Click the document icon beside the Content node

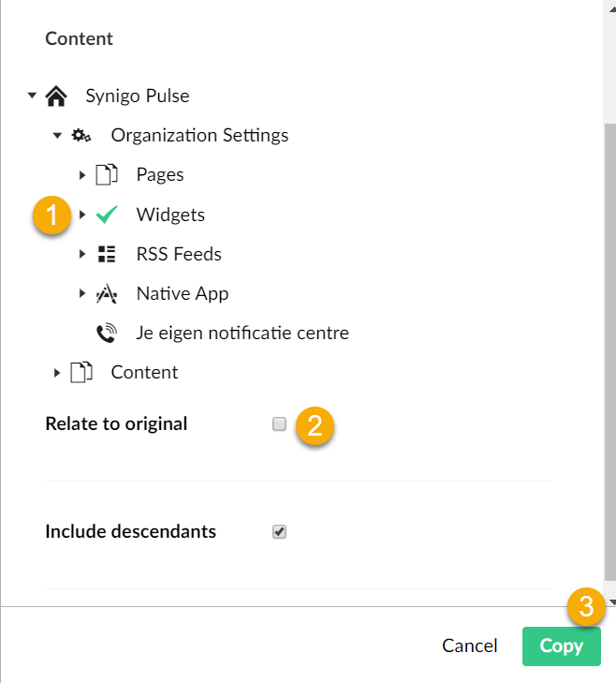pos(81,373)
